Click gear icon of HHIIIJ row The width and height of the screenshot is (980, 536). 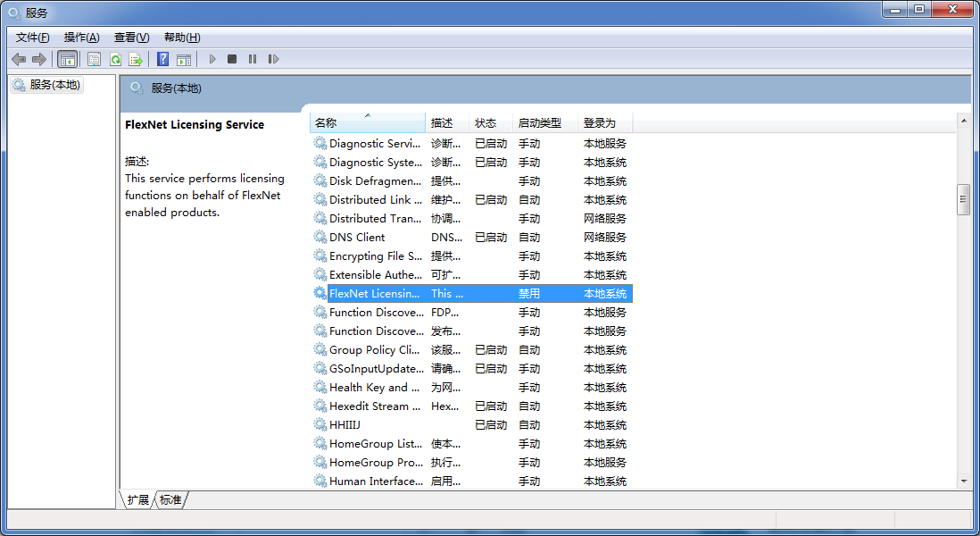pos(320,424)
